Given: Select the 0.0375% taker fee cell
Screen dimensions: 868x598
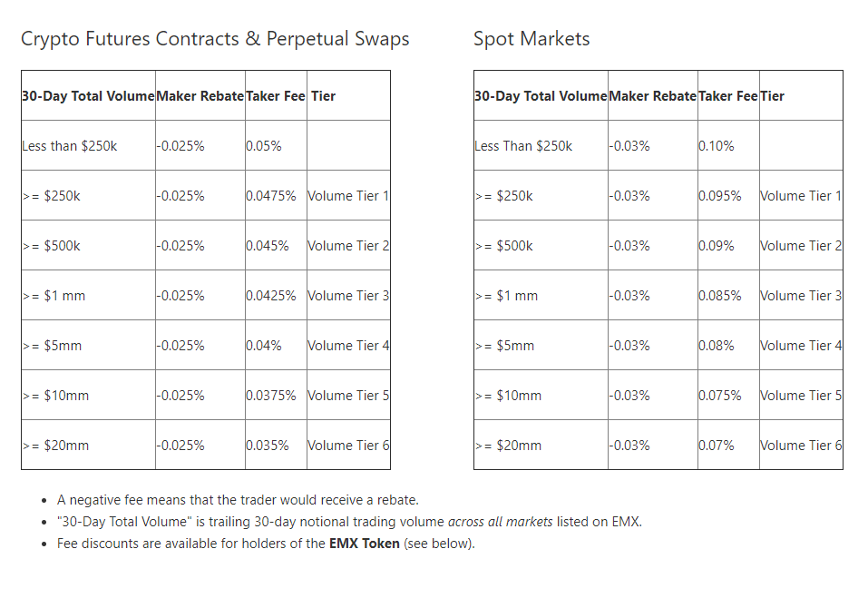Looking at the screenshot, I should pos(270,396).
